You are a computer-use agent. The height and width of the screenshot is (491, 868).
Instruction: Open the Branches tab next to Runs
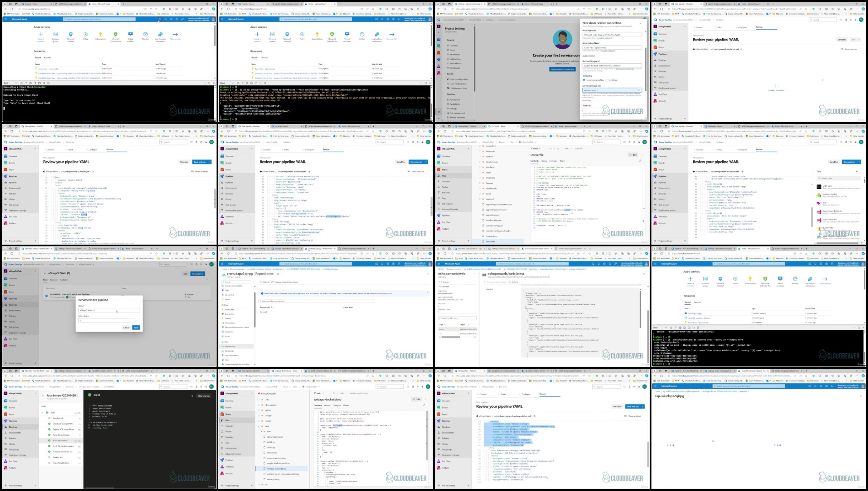[x=54, y=280]
